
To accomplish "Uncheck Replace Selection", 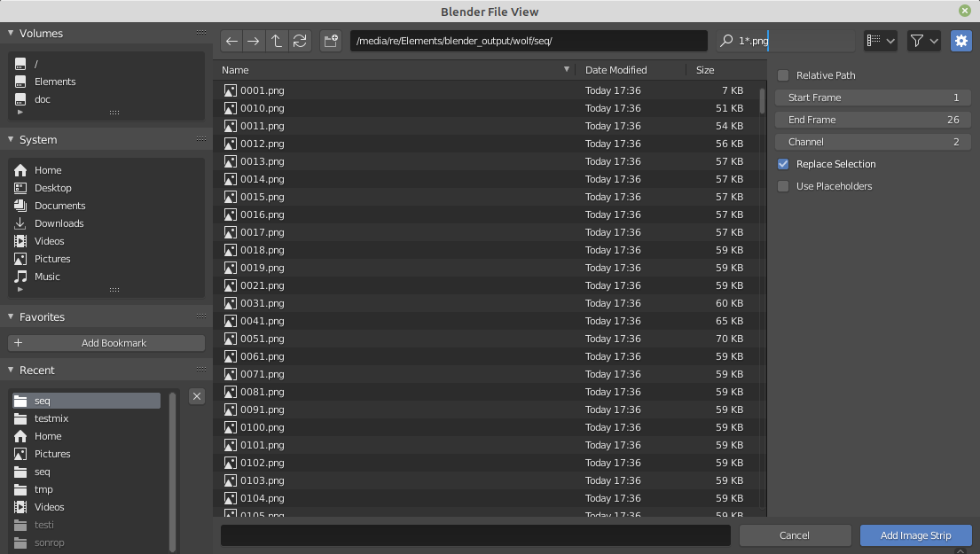I will point(783,164).
